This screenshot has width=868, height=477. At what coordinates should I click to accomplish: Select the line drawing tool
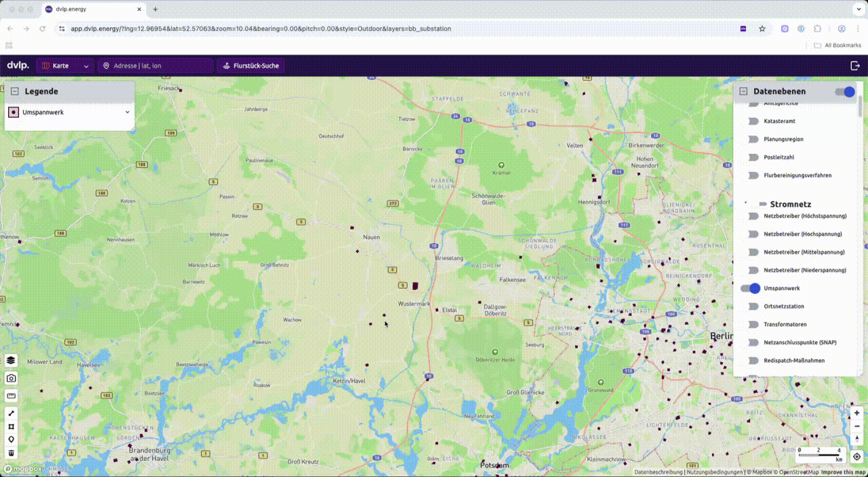[11, 413]
